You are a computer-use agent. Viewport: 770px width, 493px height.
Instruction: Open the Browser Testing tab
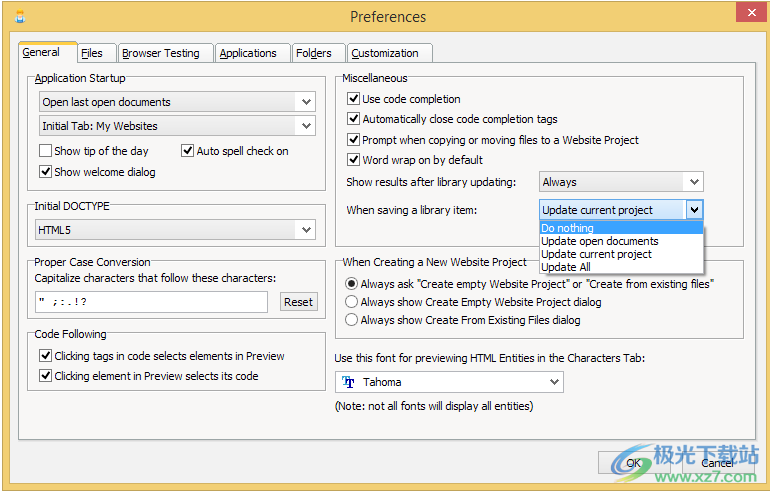tap(166, 53)
